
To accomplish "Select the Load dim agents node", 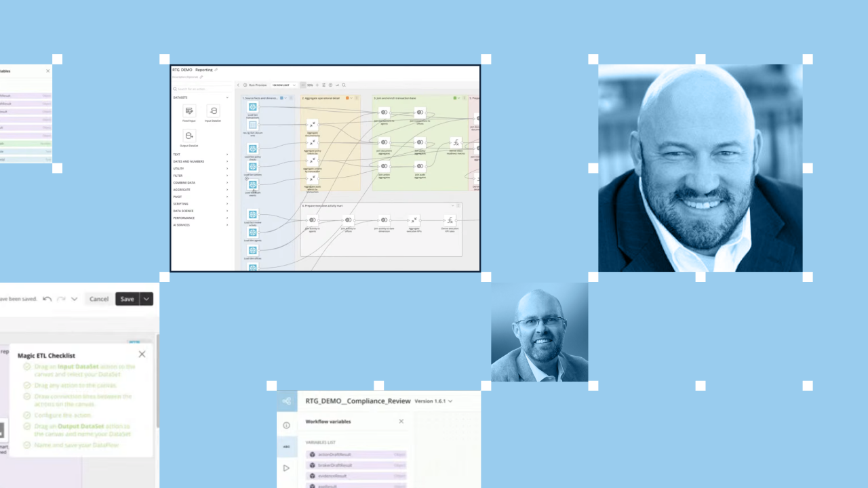I will [253, 232].
